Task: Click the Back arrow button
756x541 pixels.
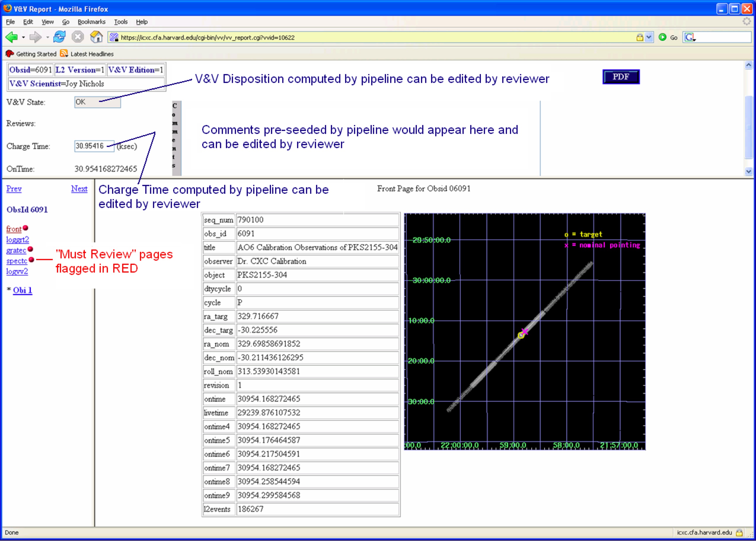Action: pos(11,37)
